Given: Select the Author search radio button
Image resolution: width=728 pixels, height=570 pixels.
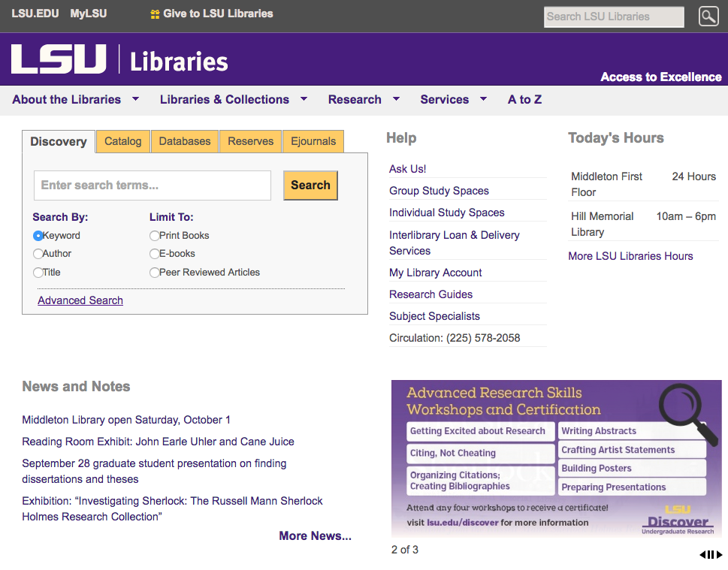Looking at the screenshot, I should 38,254.
